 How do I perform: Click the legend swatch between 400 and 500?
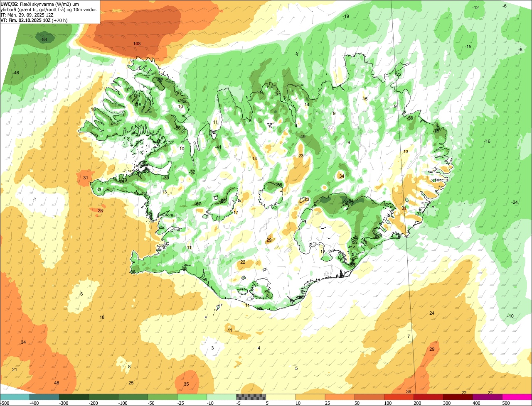487,397
